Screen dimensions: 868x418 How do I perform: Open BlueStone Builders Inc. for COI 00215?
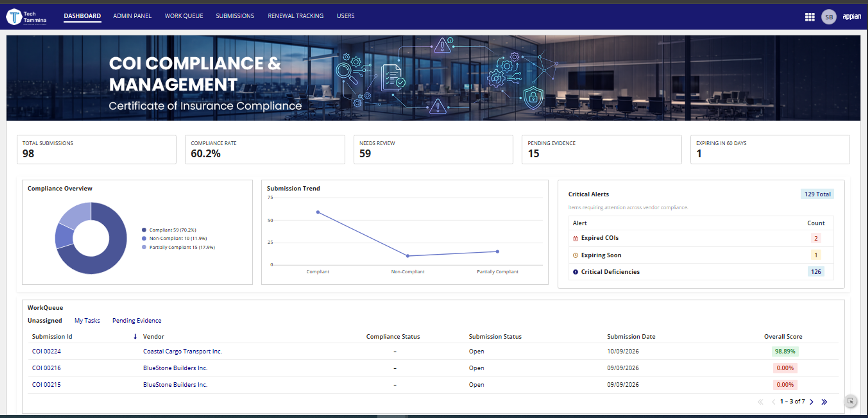[x=175, y=385]
